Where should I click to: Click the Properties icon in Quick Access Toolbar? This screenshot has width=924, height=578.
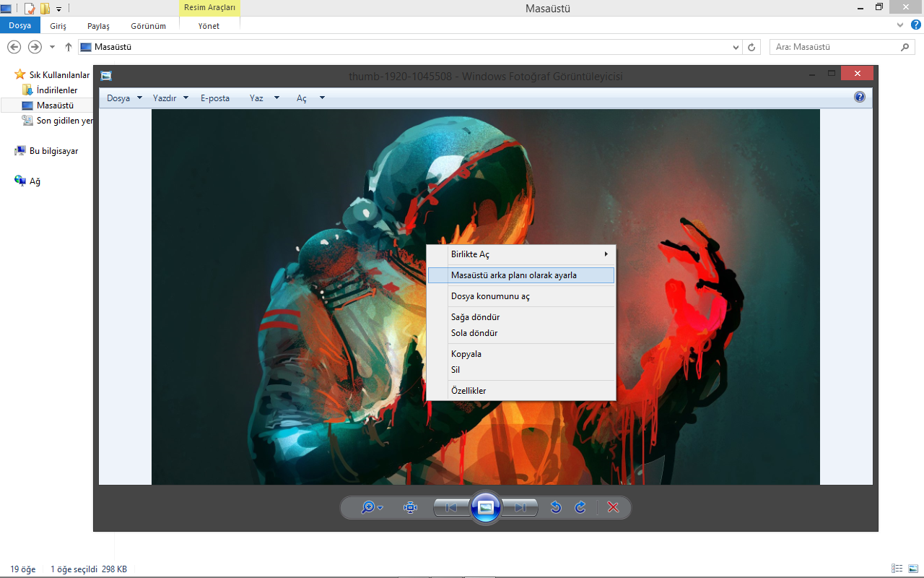30,9
